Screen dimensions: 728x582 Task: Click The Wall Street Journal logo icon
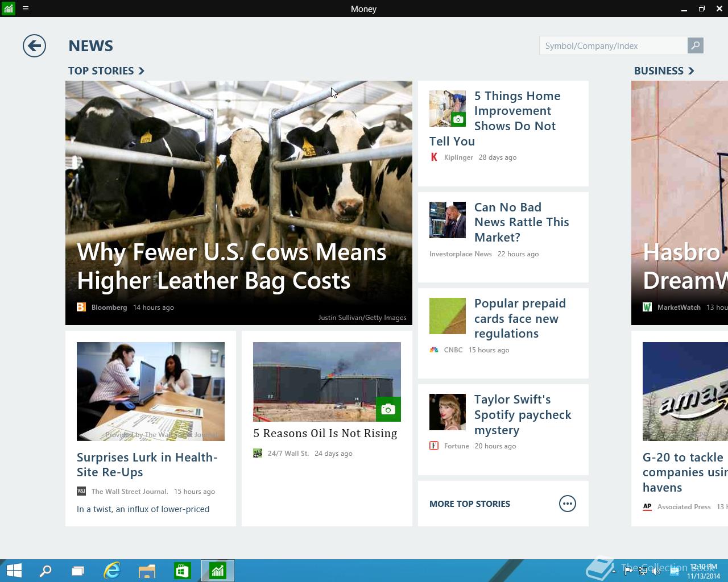[x=81, y=491]
